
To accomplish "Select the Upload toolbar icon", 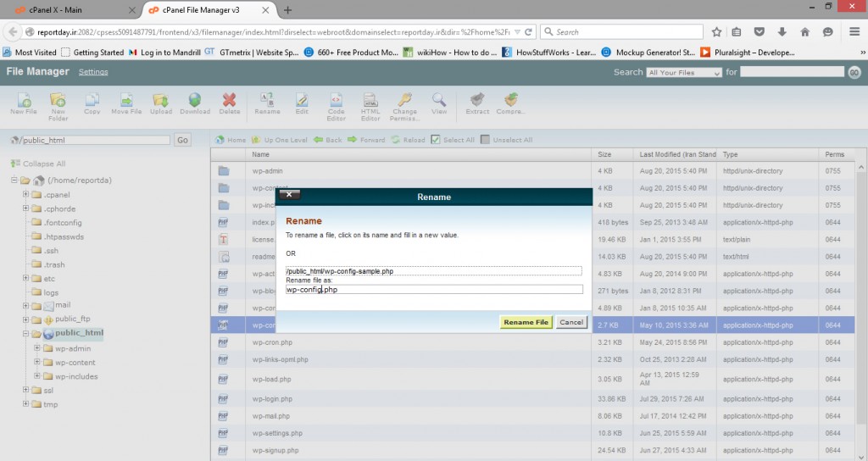I will (x=160, y=100).
